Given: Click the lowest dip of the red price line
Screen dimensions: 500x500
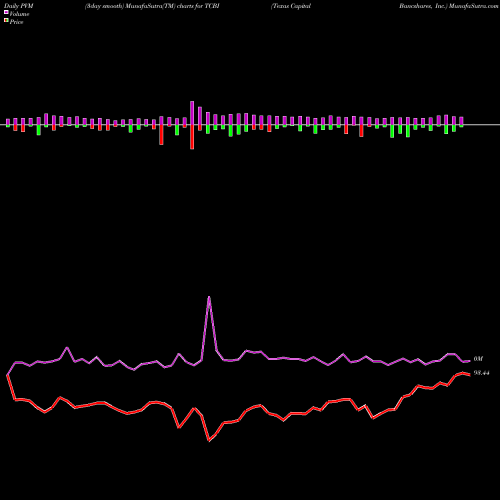Looking at the screenshot, I should coord(209,441).
